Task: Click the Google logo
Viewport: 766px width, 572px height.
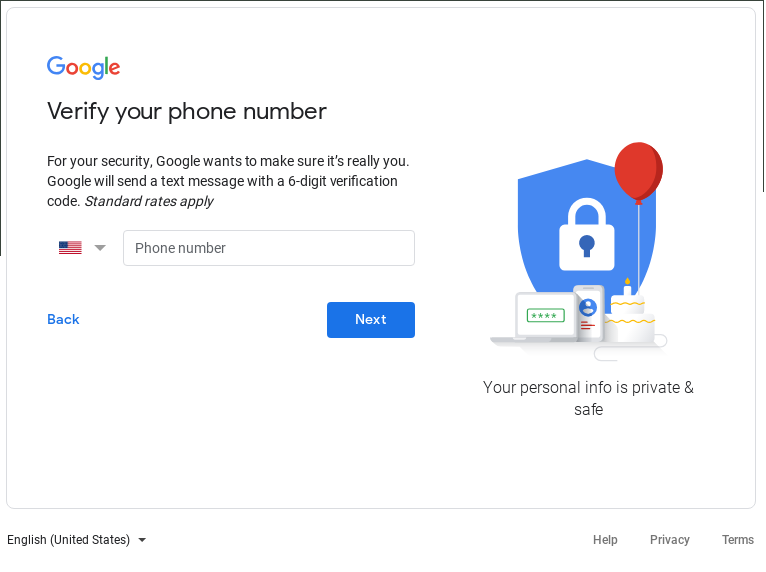Action: pyautogui.click(x=83, y=67)
